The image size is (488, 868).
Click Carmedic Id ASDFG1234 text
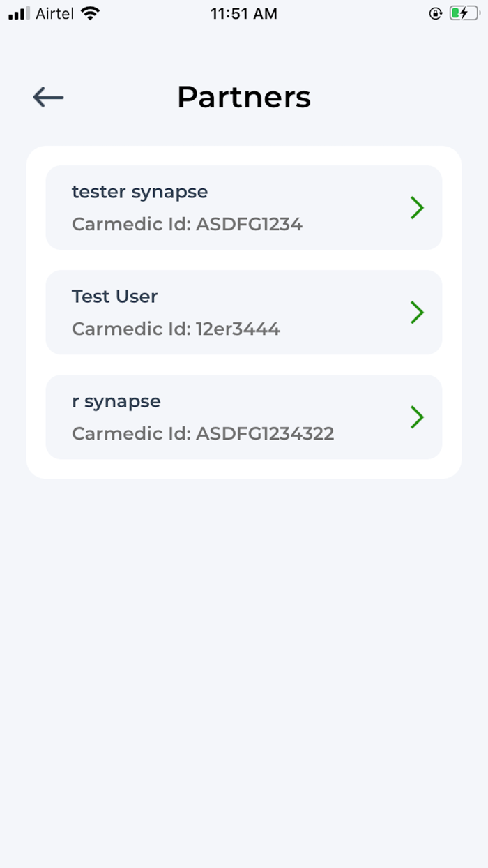point(187,224)
